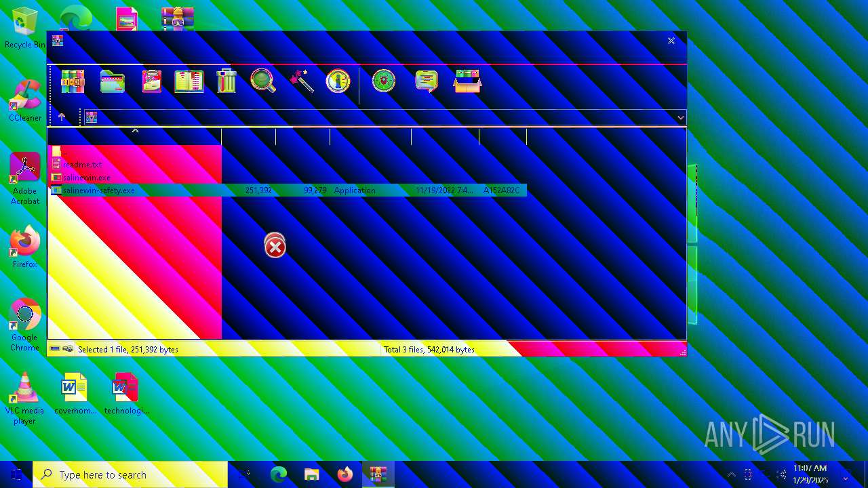Open the VLC media player desktop shortcut

[x=25, y=399]
